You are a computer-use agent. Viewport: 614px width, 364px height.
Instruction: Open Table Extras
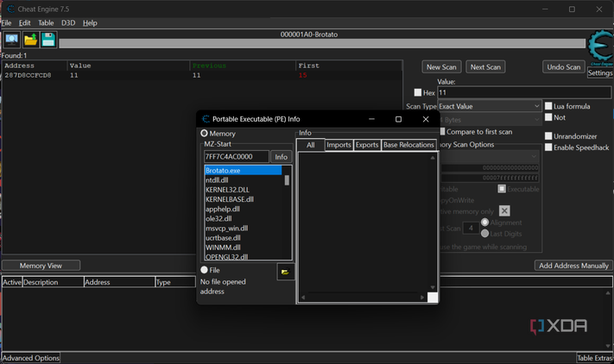pyautogui.click(x=594, y=358)
